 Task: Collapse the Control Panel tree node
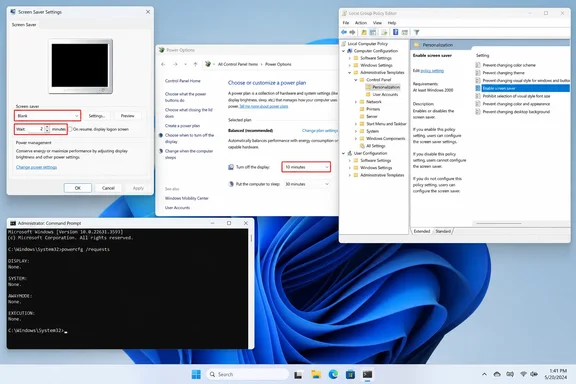pos(356,80)
